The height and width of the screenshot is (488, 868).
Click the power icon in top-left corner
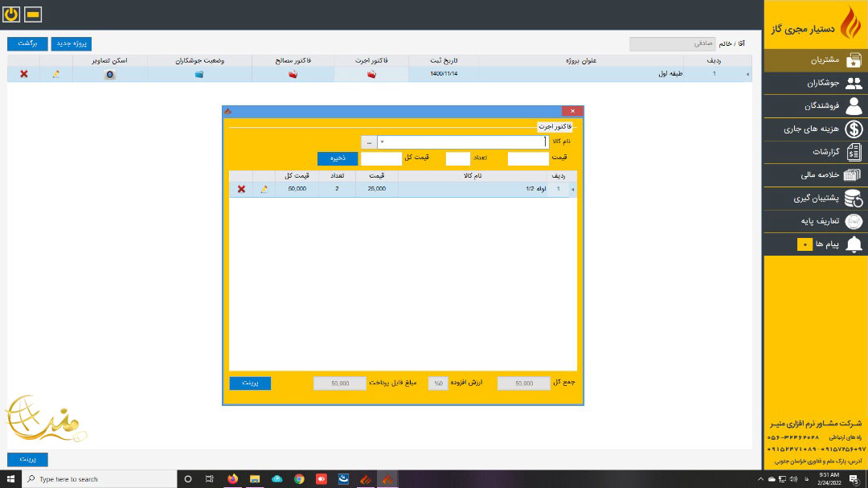12,14
